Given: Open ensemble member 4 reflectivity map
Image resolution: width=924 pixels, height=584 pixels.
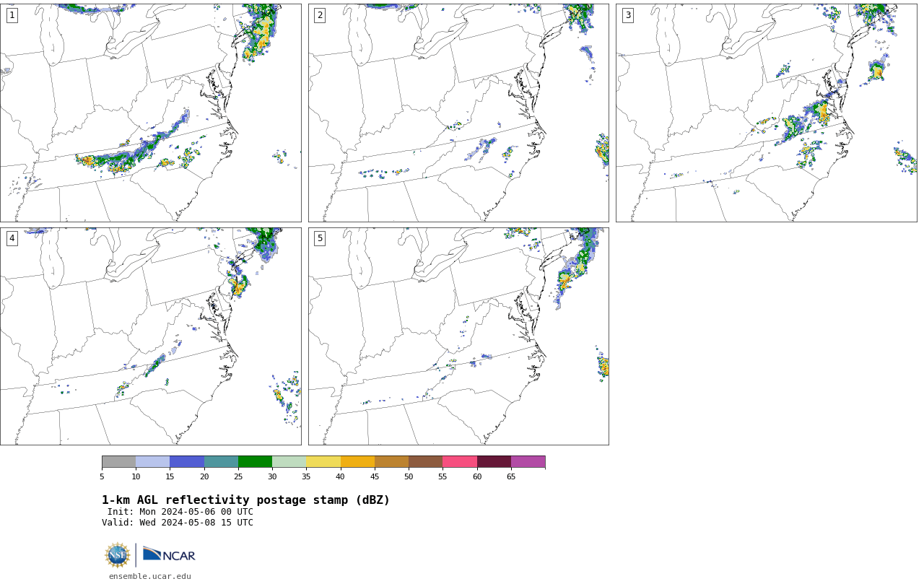Looking at the screenshot, I should [150, 336].
